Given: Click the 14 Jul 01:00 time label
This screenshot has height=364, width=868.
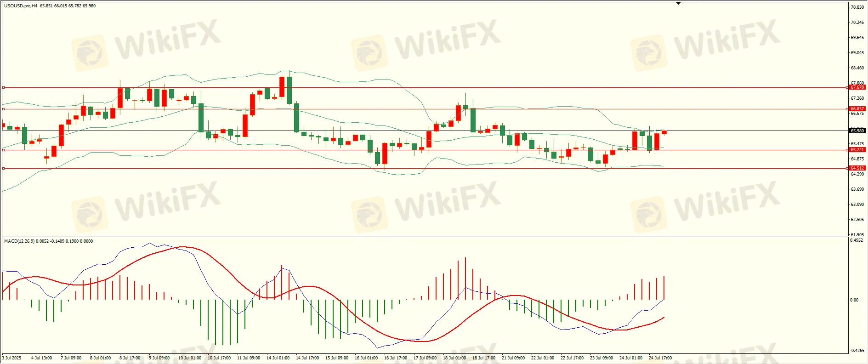Looking at the screenshot, I should click(278, 358).
